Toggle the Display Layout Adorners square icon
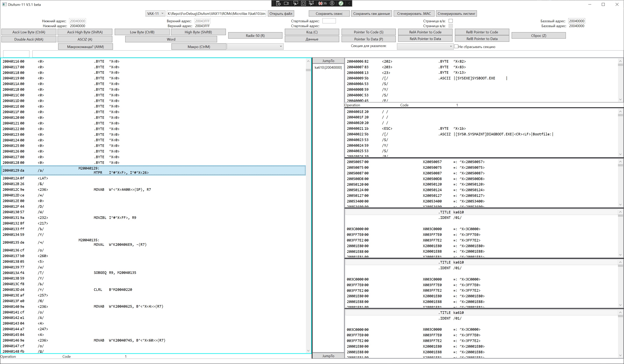The height and width of the screenshot is (364, 624). click(303, 3)
